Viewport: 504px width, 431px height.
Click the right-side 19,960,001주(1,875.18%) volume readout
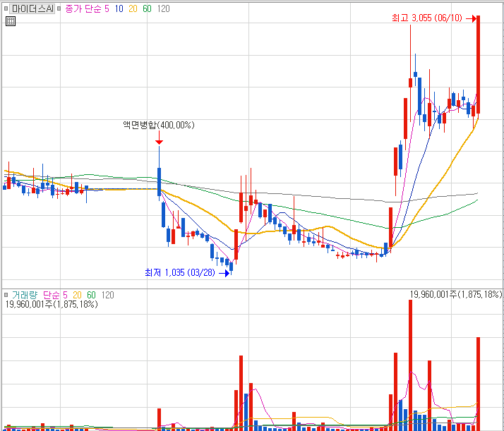456,294
